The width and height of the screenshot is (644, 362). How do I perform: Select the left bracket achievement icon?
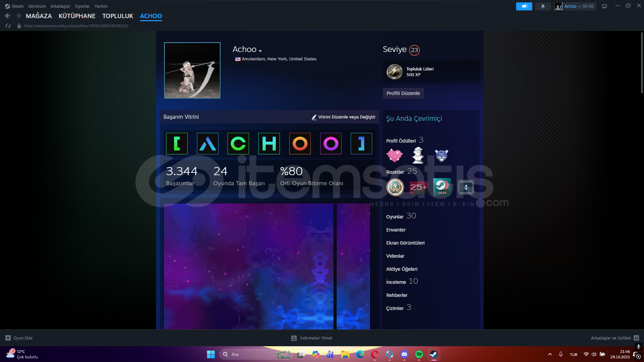[x=177, y=144]
